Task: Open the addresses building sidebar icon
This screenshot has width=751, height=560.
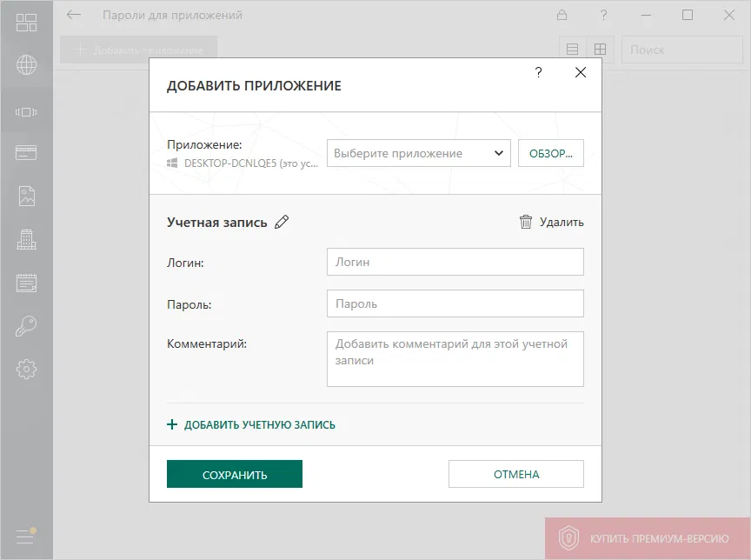Action: [x=26, y=239]
